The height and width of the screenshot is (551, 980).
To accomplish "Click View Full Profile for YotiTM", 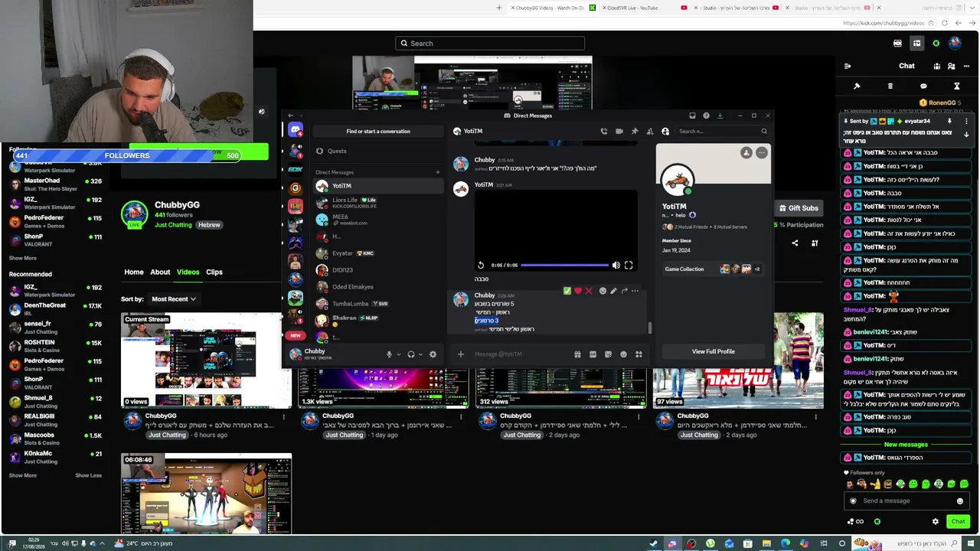I will click(714, 352).
